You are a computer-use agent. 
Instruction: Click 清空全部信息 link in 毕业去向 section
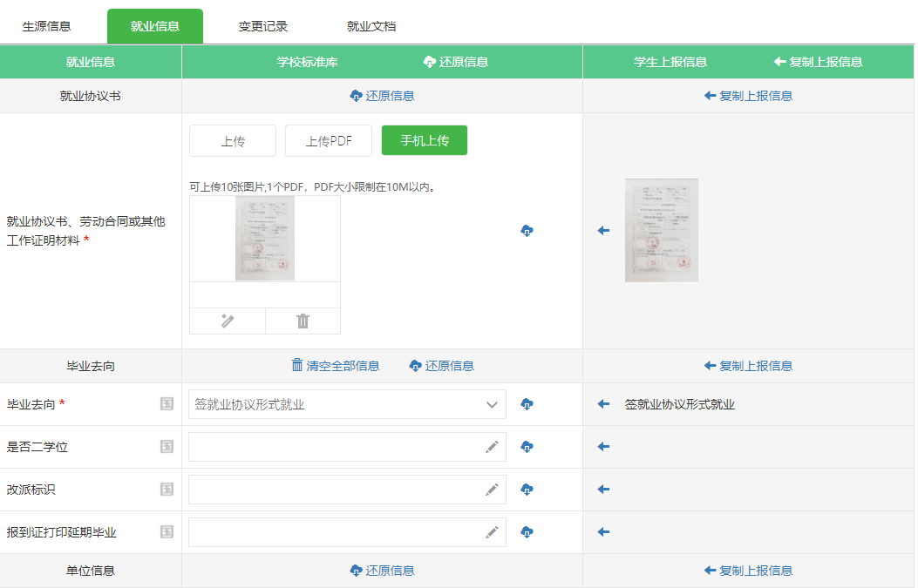(x=336, y=366)
